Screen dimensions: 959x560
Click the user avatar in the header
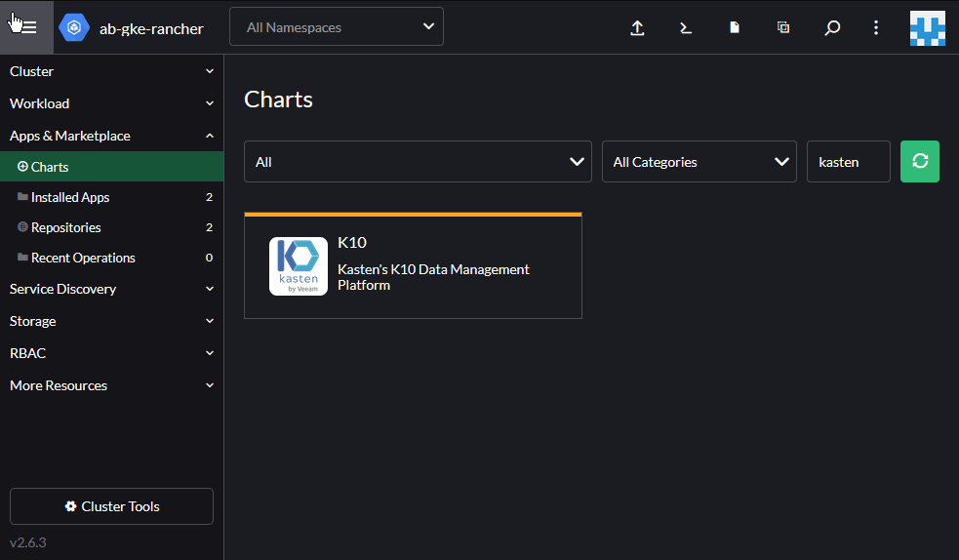tap(927, 28)
